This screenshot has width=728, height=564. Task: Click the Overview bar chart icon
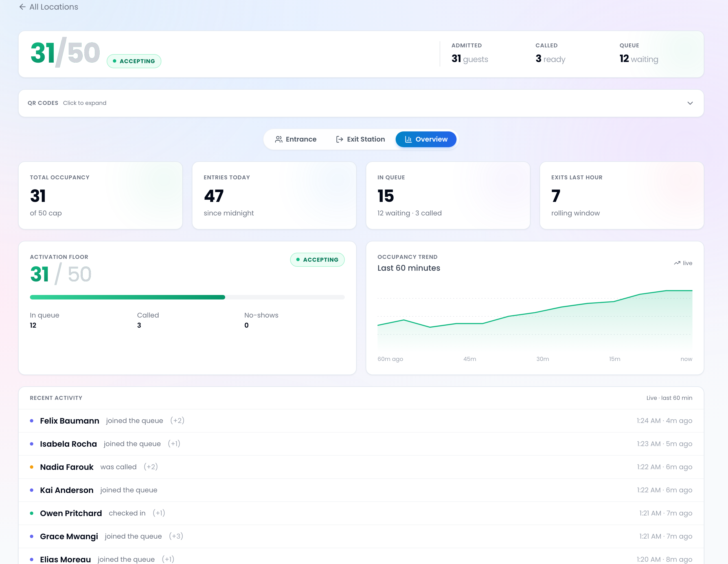tap(408, 139)
